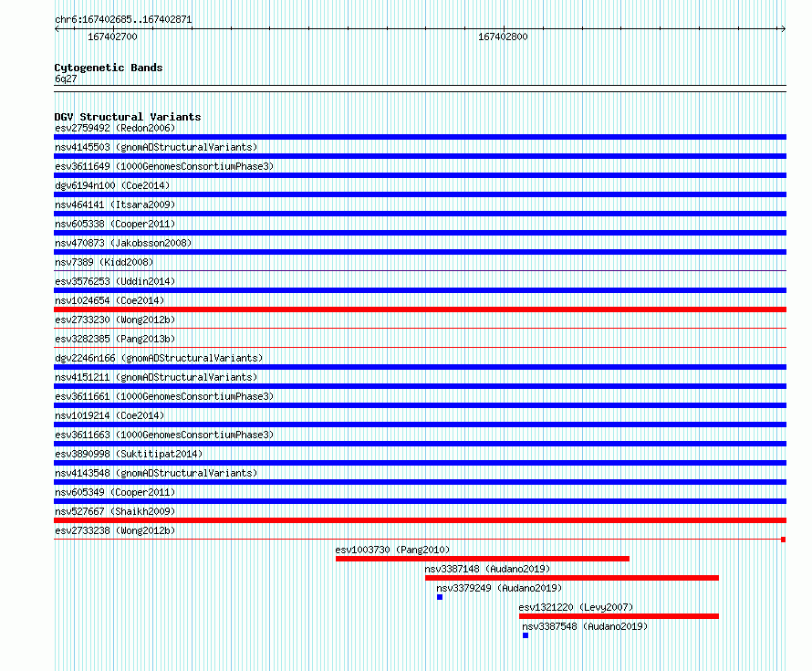The width and height of the screenshot is (812, 671).
Task: Open esv3282385 (Pang2013b) variant
Action: pos(115,339)
